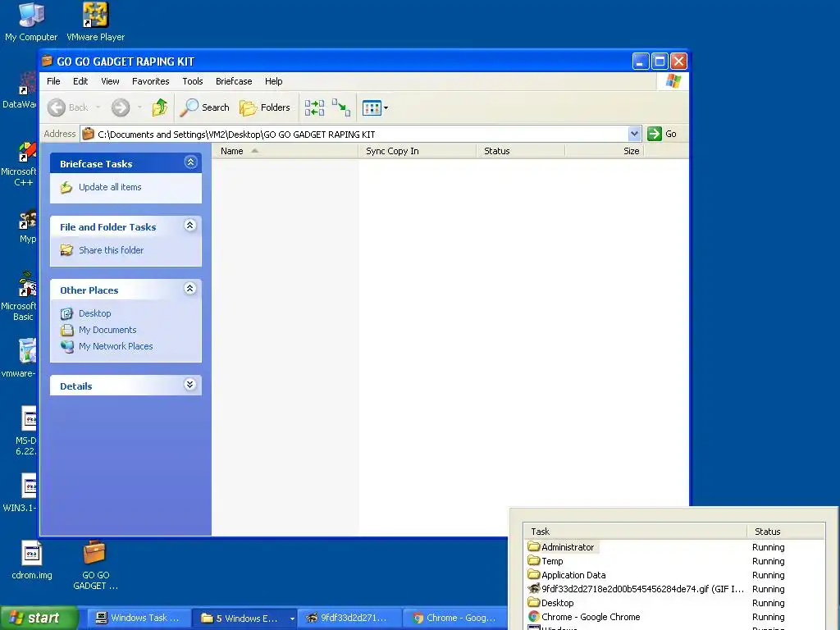Screen dimensions: 840x630
Task: Click Update All briefcase toolbar icon
Action: (x=314, y=107)
